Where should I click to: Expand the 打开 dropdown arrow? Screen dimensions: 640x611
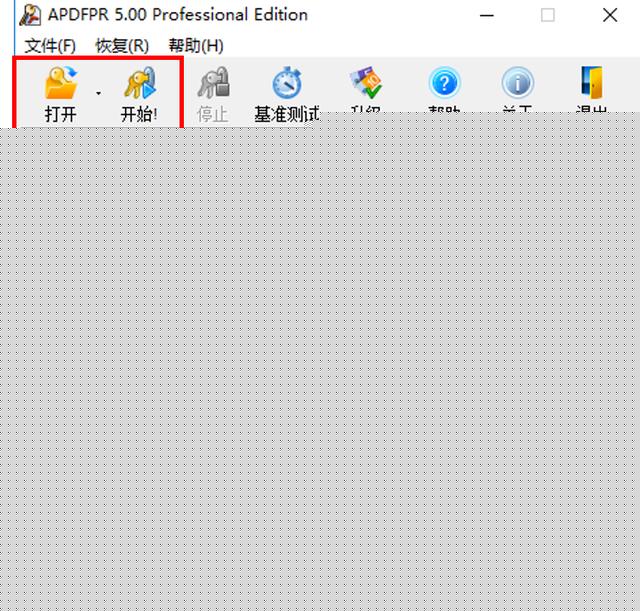(98, 94)
